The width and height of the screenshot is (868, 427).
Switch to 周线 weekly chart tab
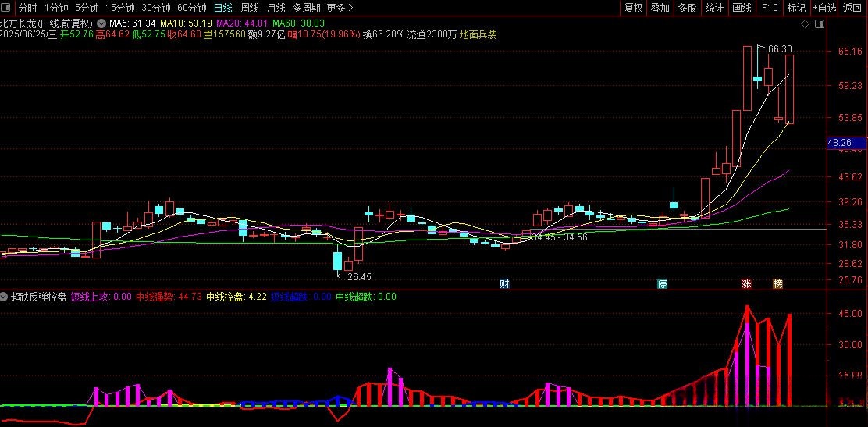(249, 8)
